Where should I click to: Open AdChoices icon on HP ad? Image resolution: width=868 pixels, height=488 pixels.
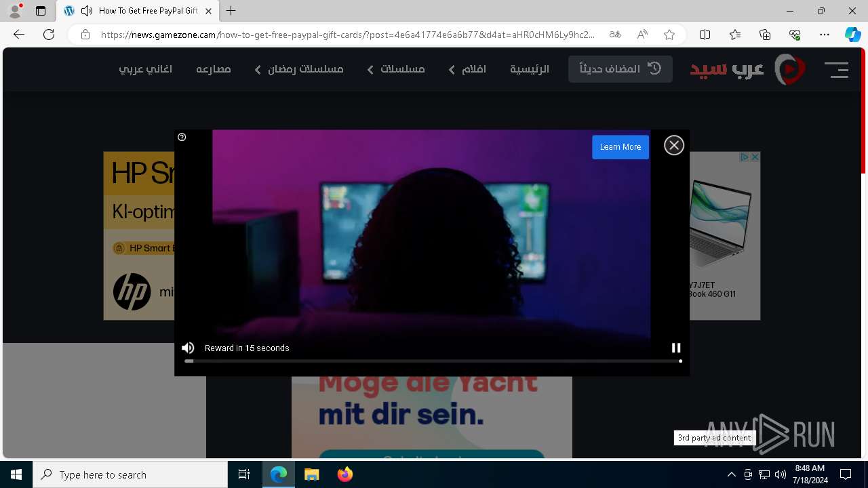coord(744,157)
